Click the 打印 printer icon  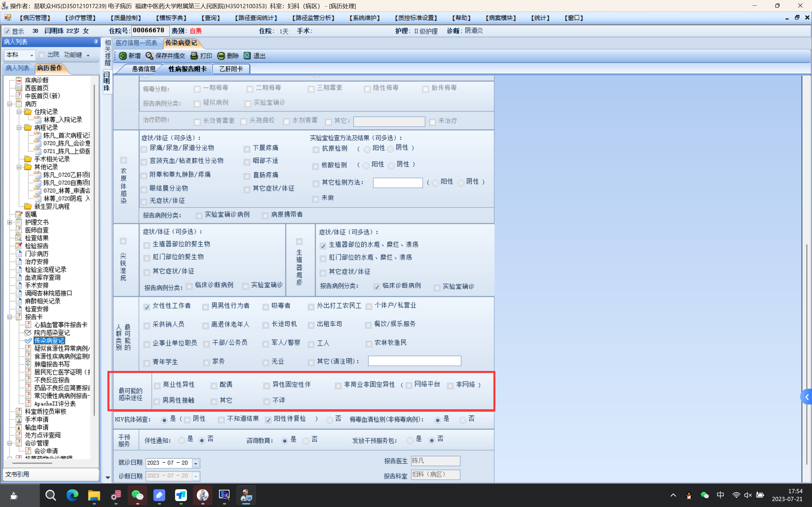point(194,56)
